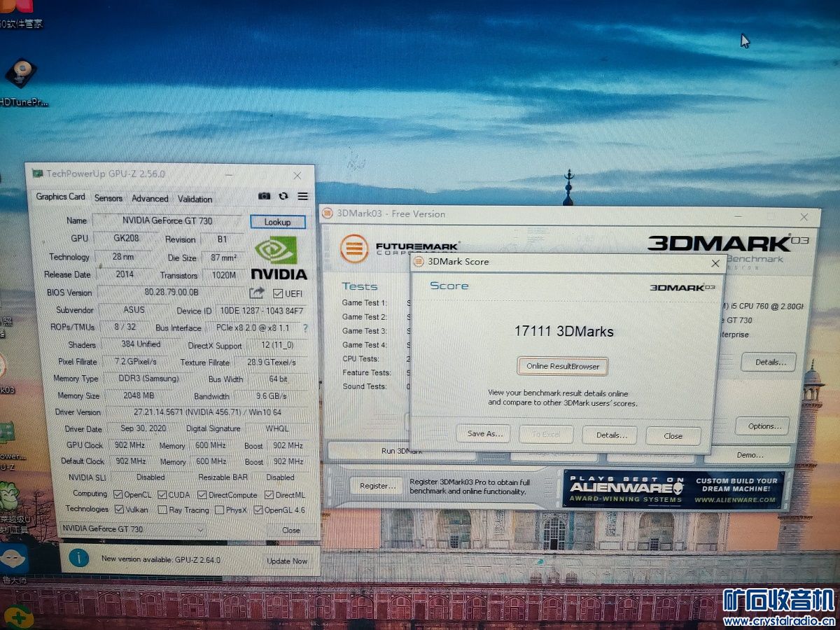The height and width of the screenshot is (630, 840).
Task: Toggle the Vulkan checkbox
Action: 118,510
